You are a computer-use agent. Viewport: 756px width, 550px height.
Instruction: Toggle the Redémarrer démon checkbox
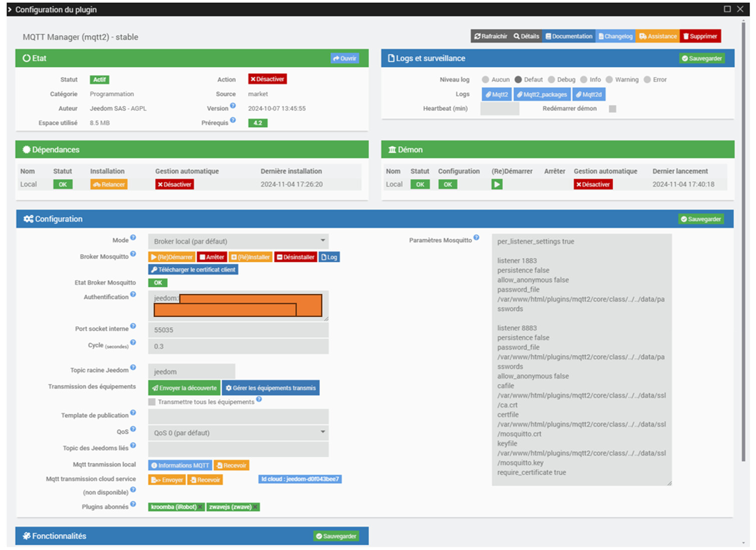612,109
